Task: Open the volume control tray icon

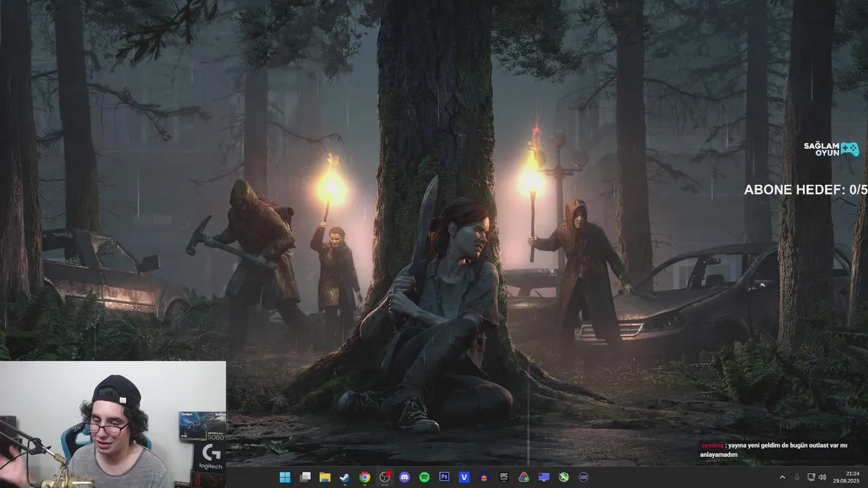Action: [x=823, y=477]
